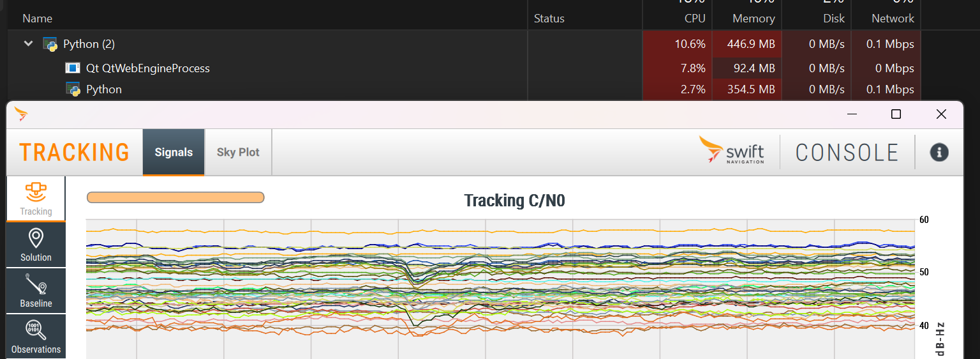Viewport: 980px width, 359px height.
Task: Click the 60 dB-Hz axis label
Action: pos(924,220)
